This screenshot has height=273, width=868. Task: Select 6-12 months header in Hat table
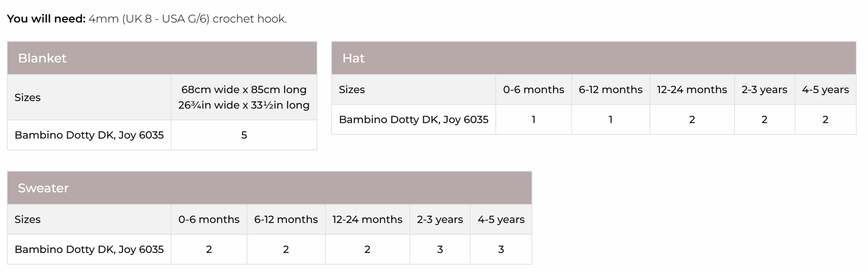click(x=610, y=89)
